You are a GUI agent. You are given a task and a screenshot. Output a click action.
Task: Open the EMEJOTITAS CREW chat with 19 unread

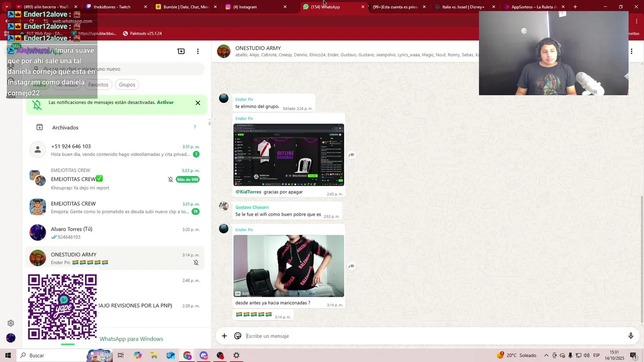(115, 207)
